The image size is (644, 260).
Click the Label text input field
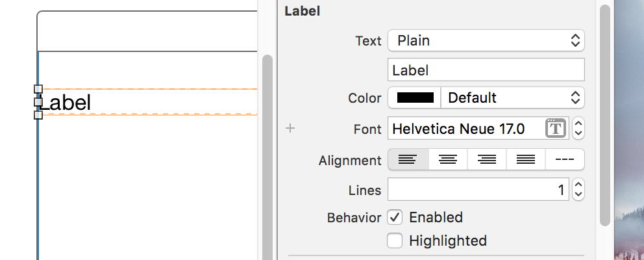(x=486, y=70)
